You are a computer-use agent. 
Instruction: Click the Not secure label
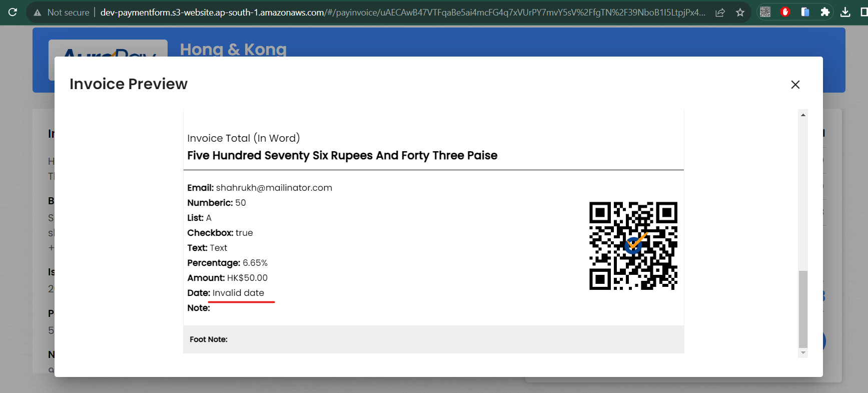pos(69,13)
